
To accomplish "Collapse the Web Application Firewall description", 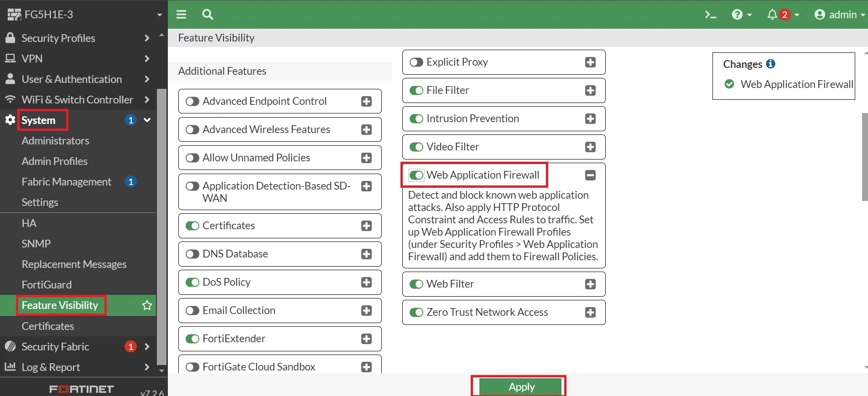I will (x=590, y=175).
